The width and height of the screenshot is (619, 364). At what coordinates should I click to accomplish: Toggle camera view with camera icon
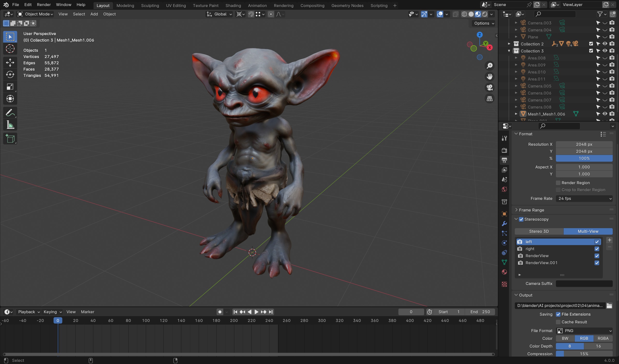click(489, 88)
